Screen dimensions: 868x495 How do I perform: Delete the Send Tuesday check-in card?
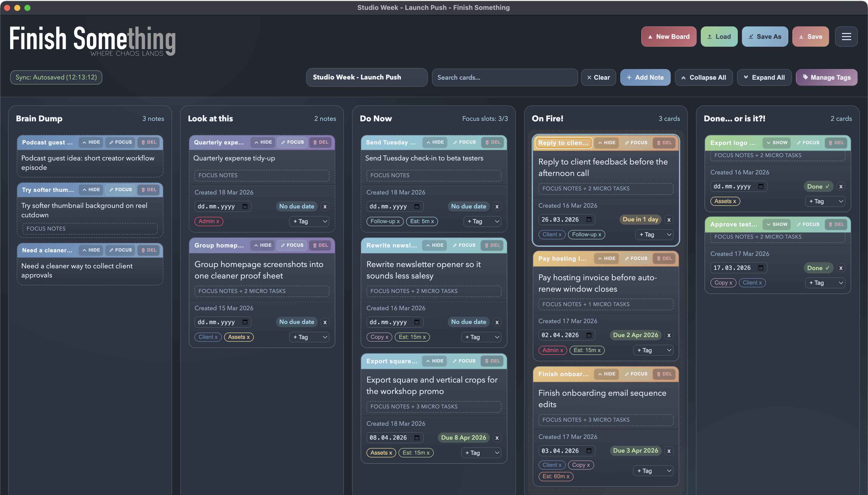493,142
